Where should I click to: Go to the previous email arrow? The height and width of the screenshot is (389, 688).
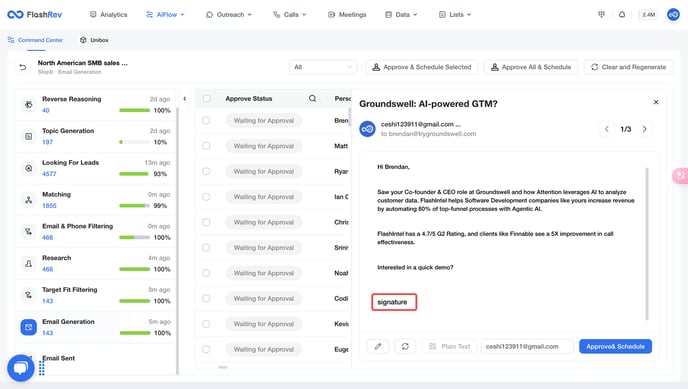point(607,129)
